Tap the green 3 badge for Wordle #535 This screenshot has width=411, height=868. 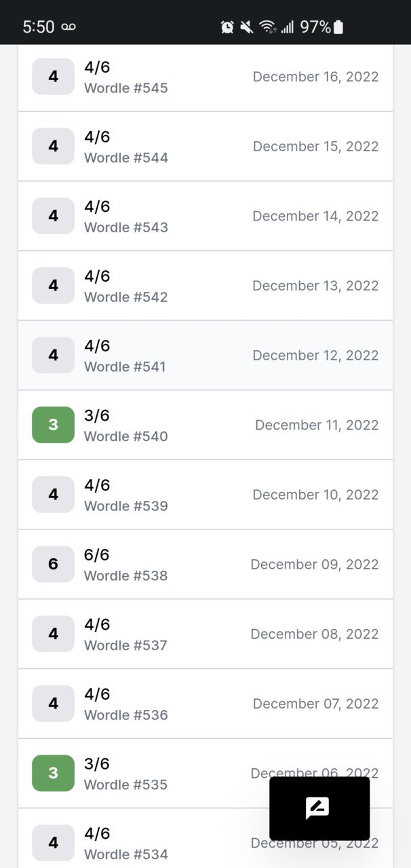coord(53,773)
